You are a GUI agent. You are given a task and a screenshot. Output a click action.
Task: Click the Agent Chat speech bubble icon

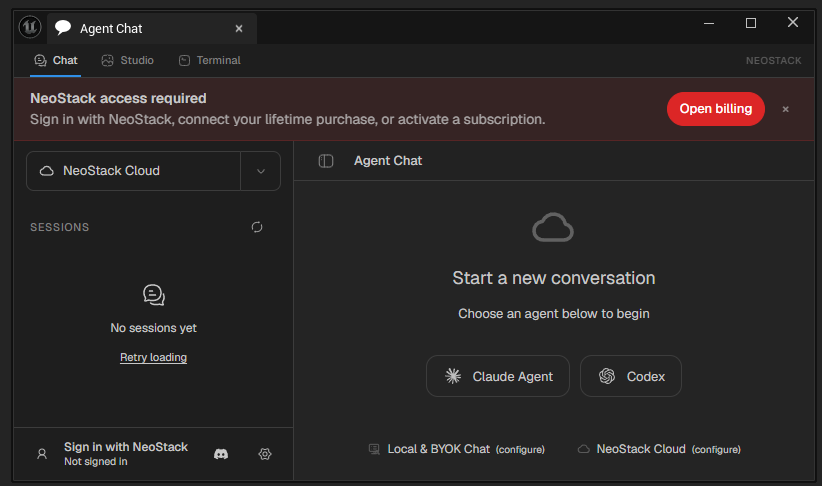pyautogui.click(x=63, y=27)
